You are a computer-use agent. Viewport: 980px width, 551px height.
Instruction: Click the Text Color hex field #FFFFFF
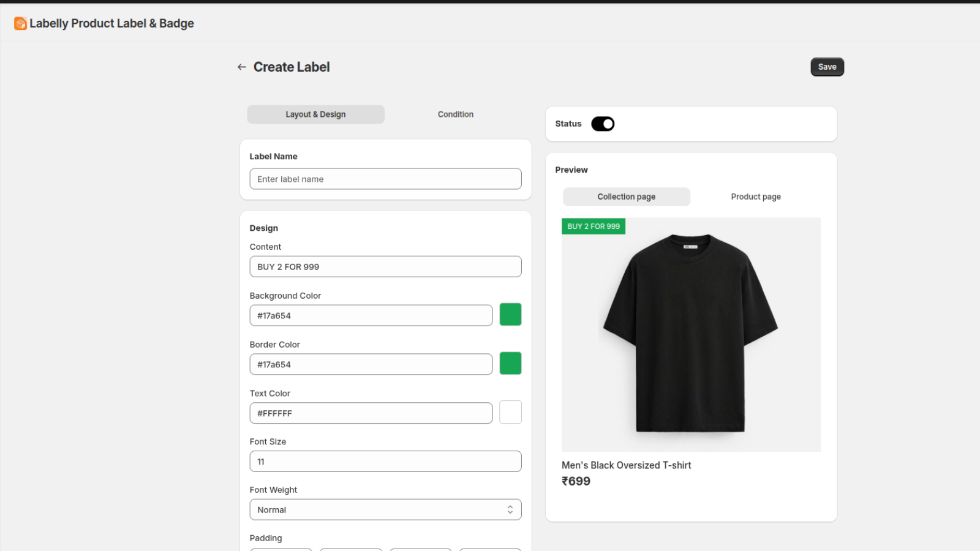point(371,413)
